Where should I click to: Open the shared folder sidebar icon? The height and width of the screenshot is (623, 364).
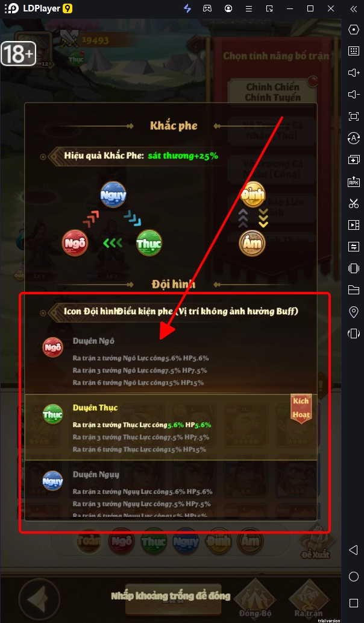click(x=353, y=289)
